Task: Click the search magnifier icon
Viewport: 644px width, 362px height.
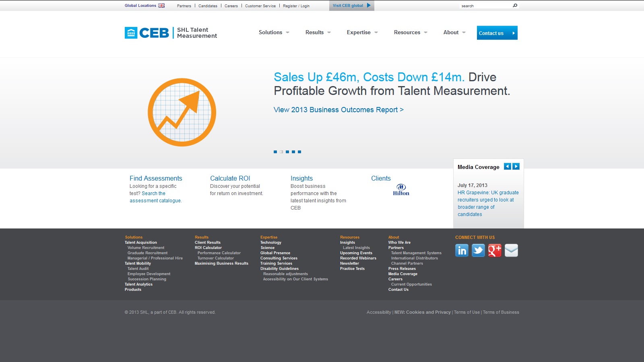Action: click(515, 6)
